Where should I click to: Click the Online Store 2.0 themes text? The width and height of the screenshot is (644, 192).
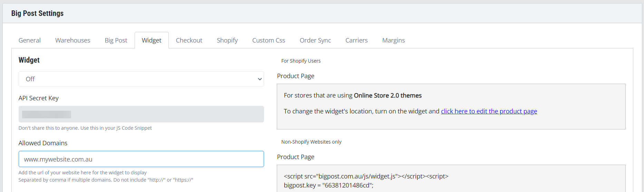click(x=388, y=95)
